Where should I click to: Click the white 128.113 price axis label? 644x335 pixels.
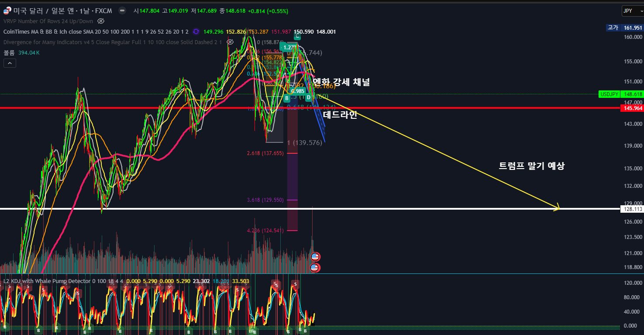pyautogui.click(x=631, y=209)
